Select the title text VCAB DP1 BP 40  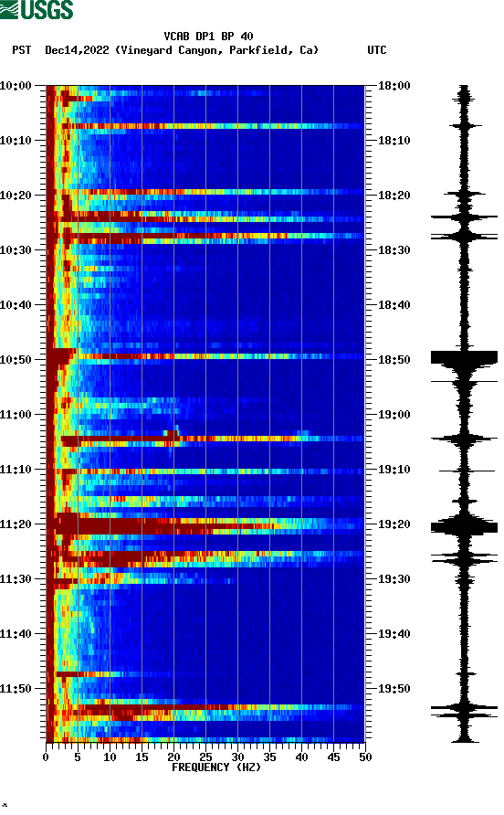[x=208, y=37]
